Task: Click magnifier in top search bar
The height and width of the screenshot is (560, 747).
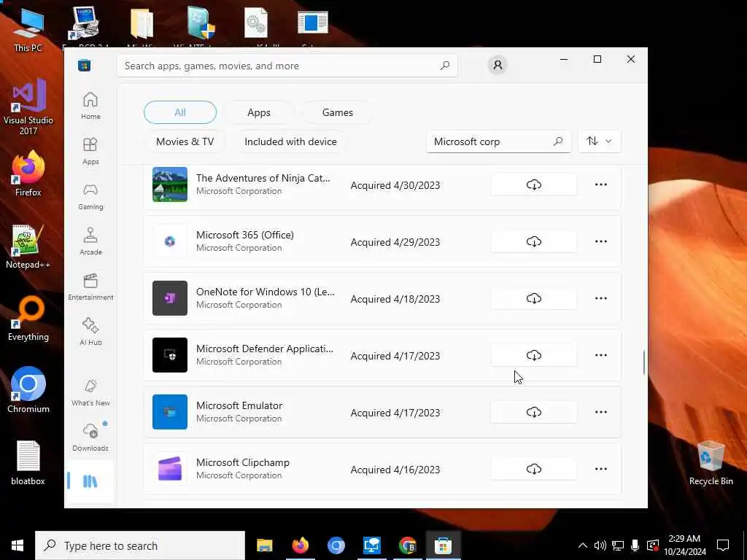Action: pyautogui.click(x=444, y=66)
